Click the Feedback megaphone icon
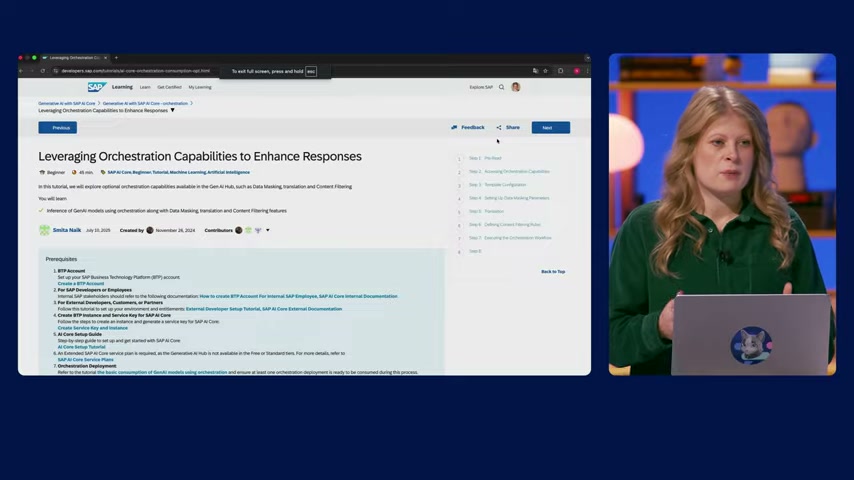Viewport: 854px width, 480px height. coord(454,127)
